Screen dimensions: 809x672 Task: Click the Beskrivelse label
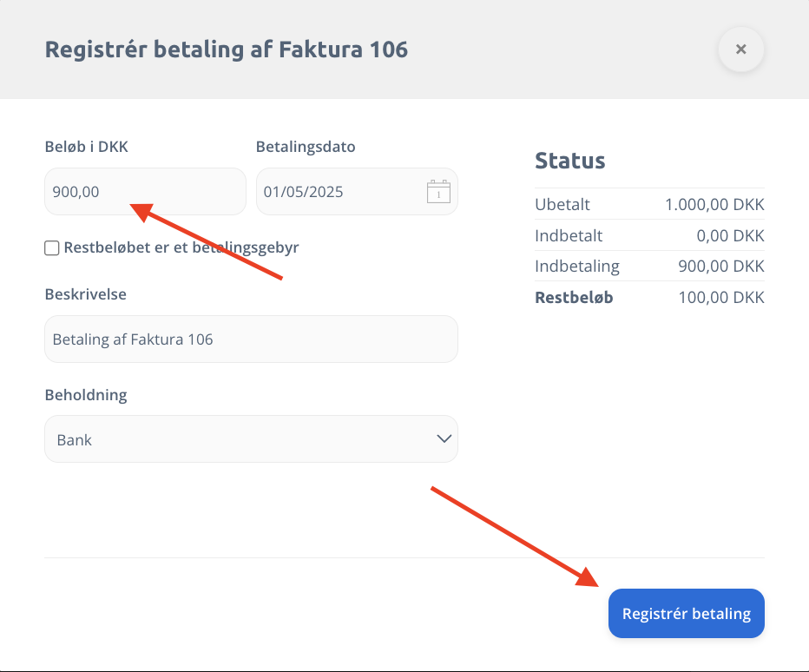click(x=86, y=294)
